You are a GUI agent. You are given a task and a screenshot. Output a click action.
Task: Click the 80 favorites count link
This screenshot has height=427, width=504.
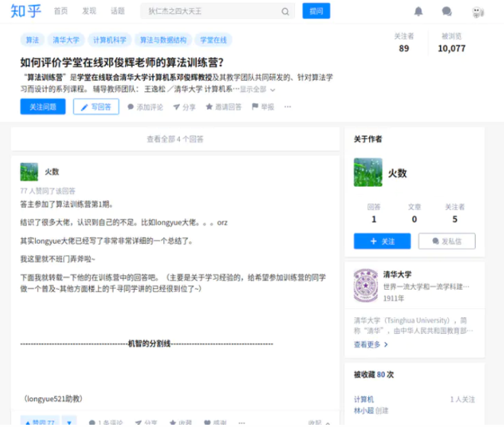click(381, 375)
